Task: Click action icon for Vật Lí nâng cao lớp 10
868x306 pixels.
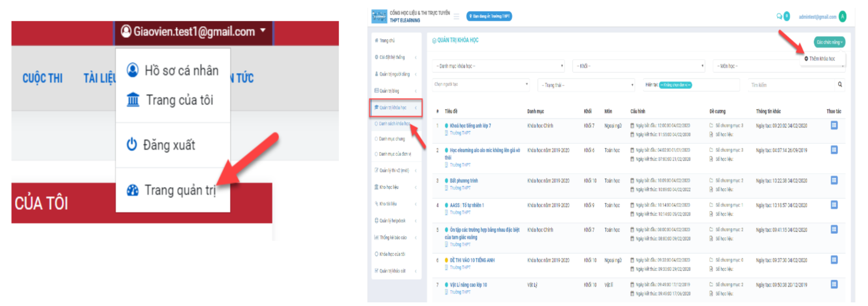Action: (x=834, y=285)
